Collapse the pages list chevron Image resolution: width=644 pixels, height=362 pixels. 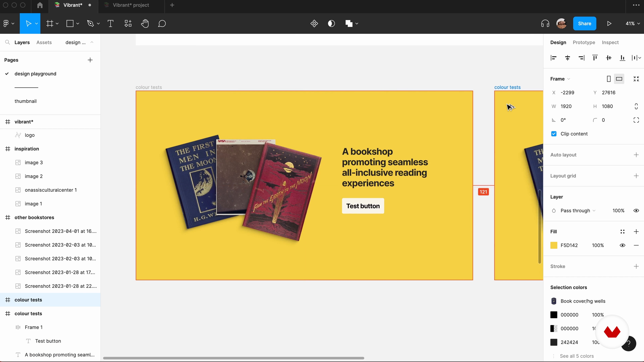pyautogui.click(x=92, y=42)
